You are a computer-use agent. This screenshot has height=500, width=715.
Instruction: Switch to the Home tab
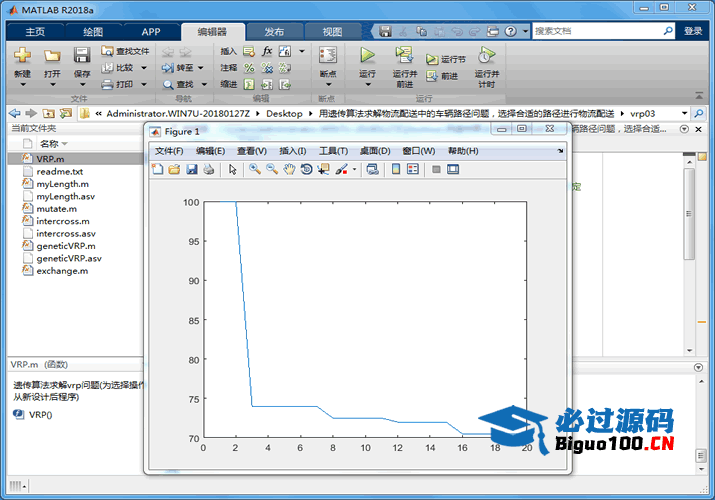tap(35, 32)
